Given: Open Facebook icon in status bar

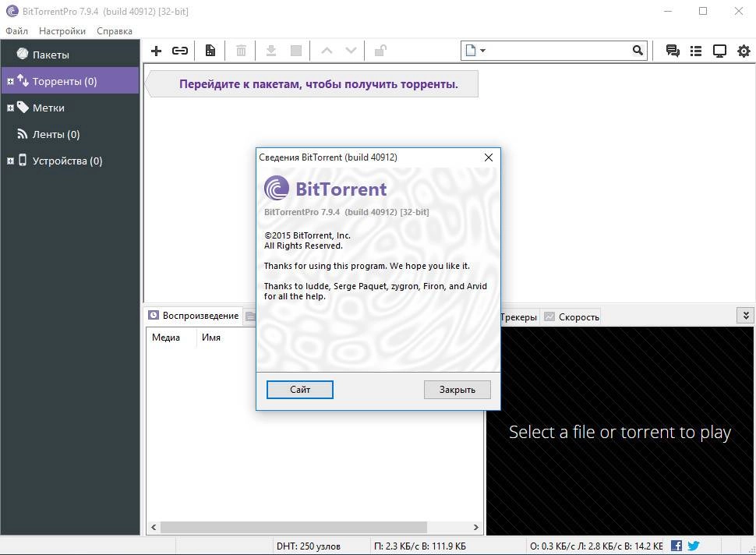Looking at the screenshot, I should tap(677, 546).
